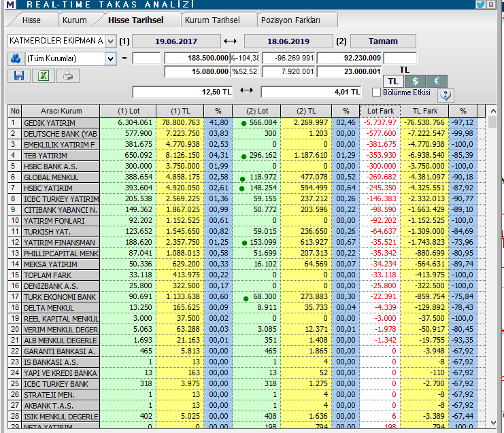Sort by (1) TL column header

pyautogui.click(x=180, y=111)
